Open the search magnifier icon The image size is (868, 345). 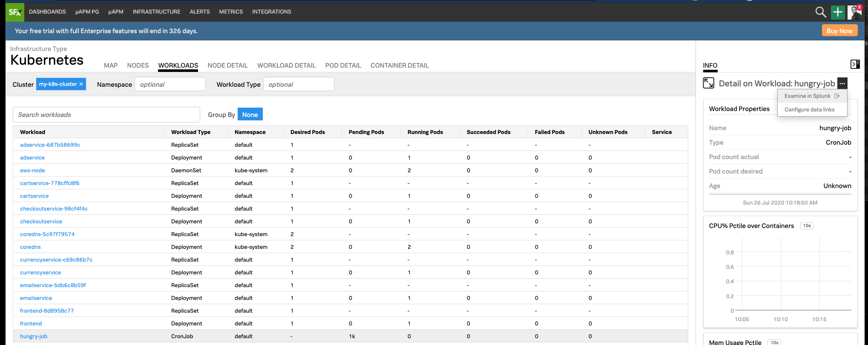tap(821, 12)
